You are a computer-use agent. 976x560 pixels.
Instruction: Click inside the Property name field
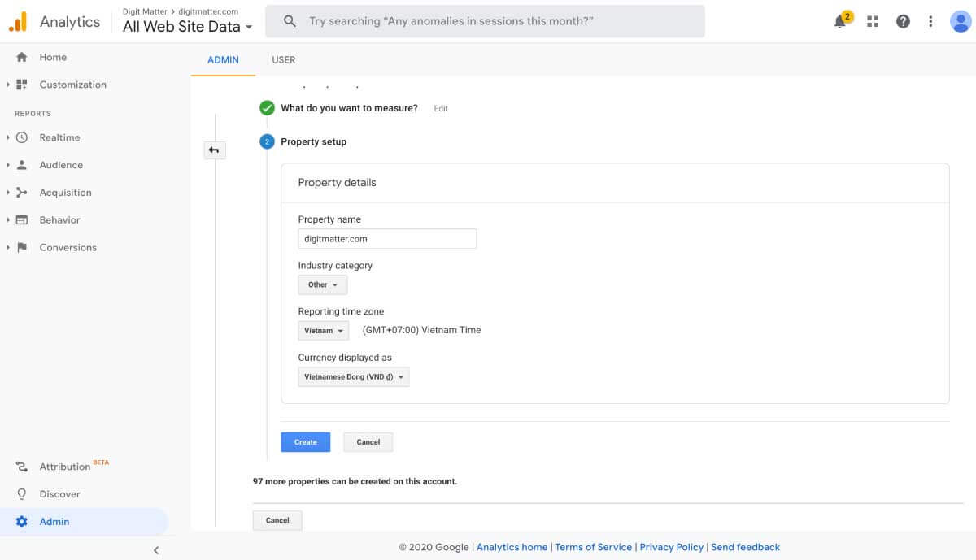[387, 238]
